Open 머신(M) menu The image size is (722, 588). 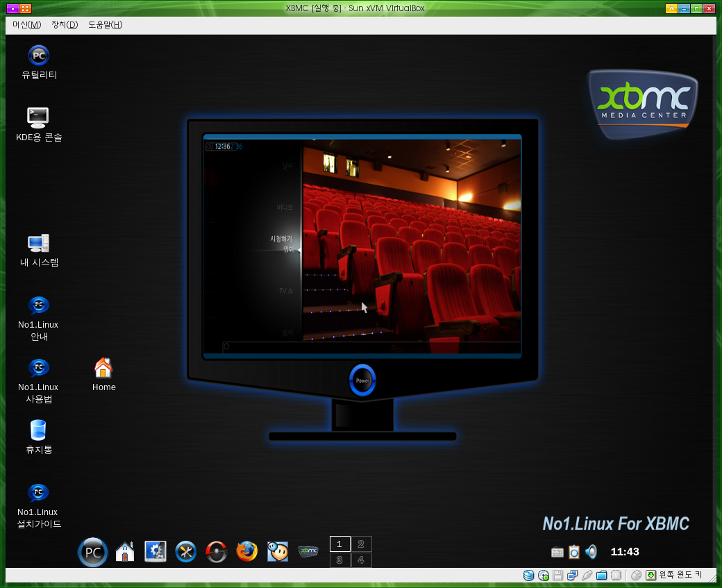click(26, 25)
